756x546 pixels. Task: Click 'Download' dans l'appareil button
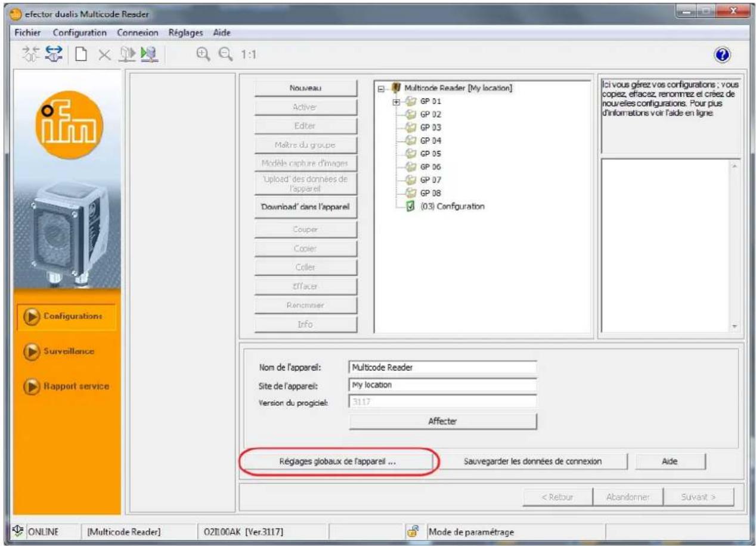point(305,208)
